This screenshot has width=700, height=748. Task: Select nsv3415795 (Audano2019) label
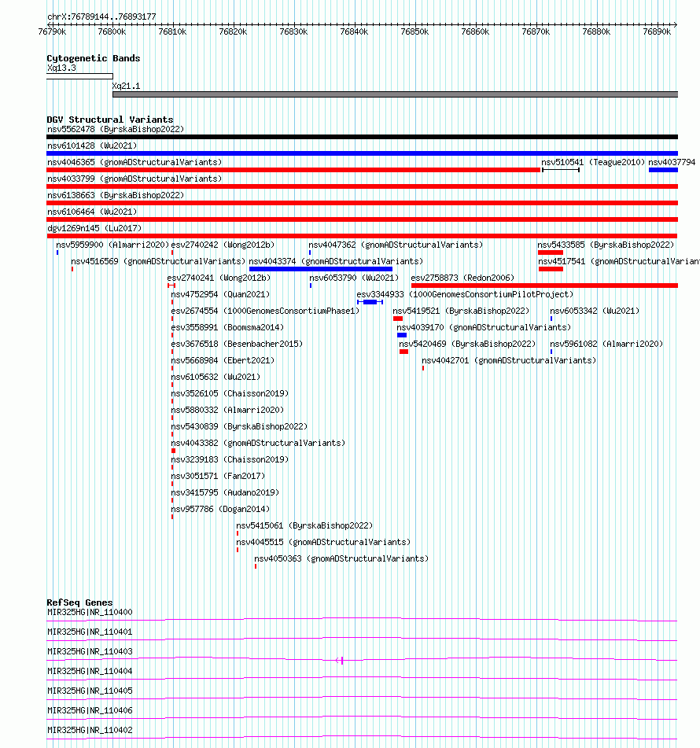225,493
